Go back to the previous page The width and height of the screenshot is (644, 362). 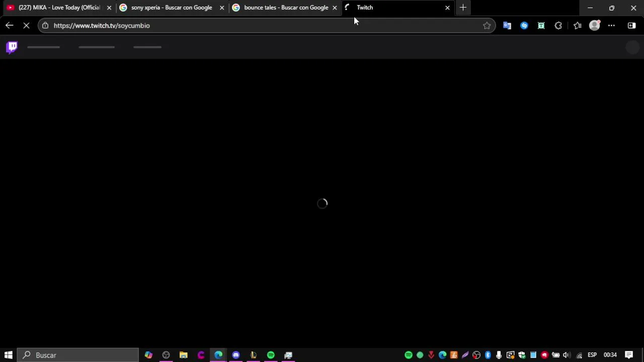10,25
